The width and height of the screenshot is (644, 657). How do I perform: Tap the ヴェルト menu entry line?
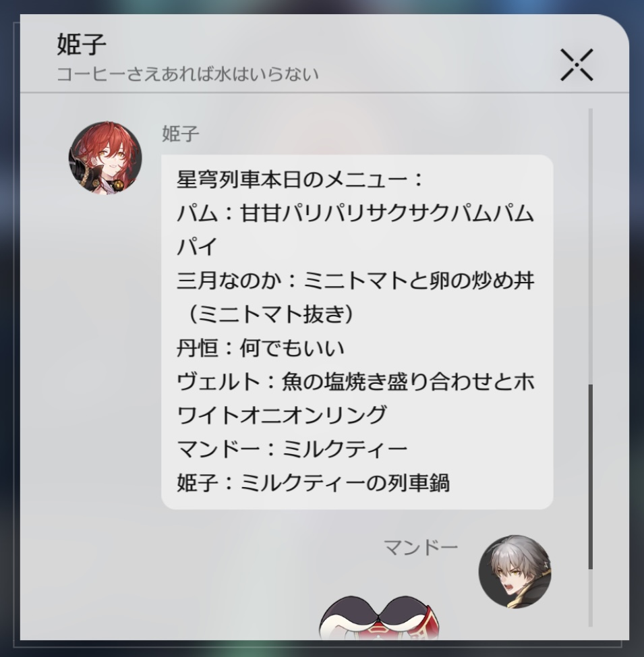pyautogui.click(x=355, y=382)
